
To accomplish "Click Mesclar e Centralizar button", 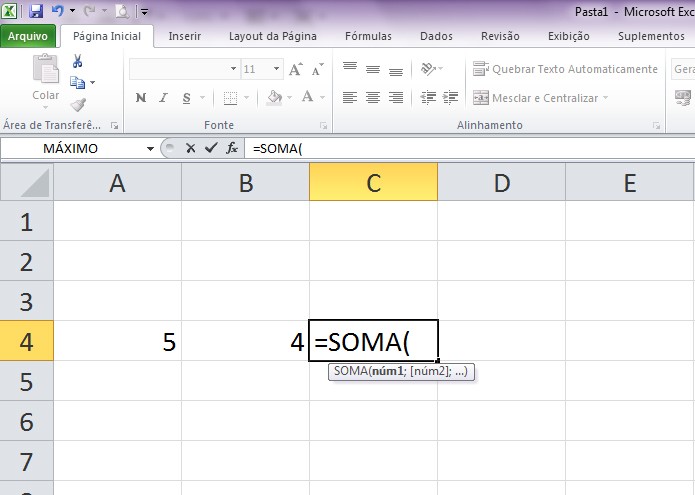I will click(x=541, y=98).
